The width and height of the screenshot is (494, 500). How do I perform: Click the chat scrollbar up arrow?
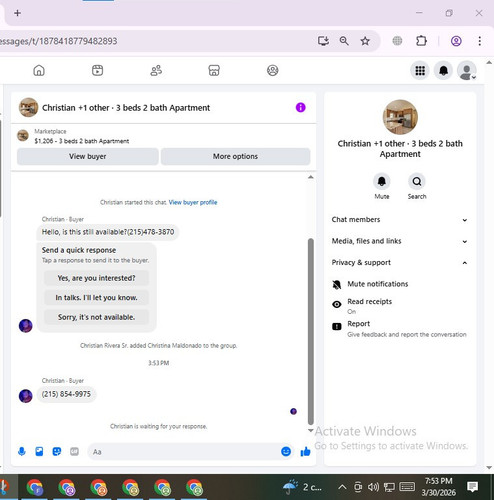pos(311,177)
